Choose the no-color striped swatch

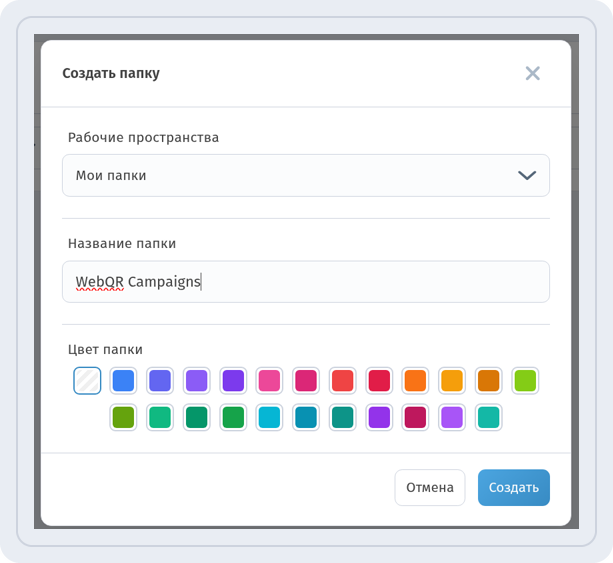pyautogui.click(x=87, y=380)
